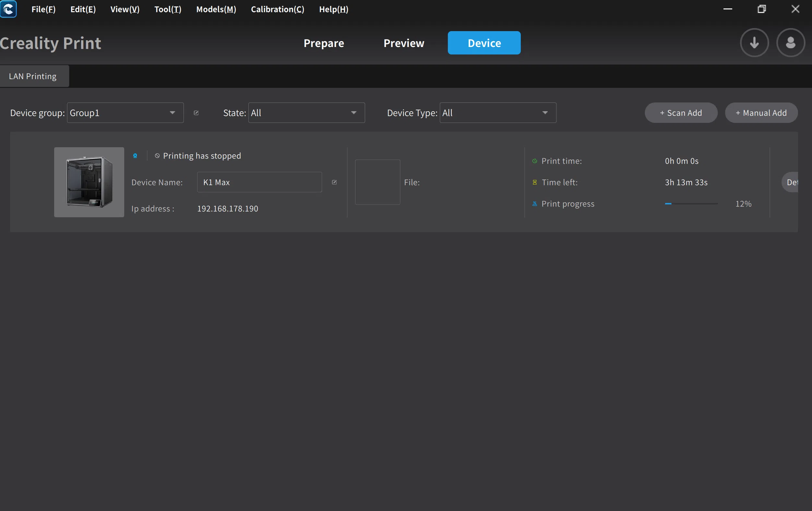Click the IP address 192.168.178.190
The image size is (812, 511).
click(x=228, y=209)
